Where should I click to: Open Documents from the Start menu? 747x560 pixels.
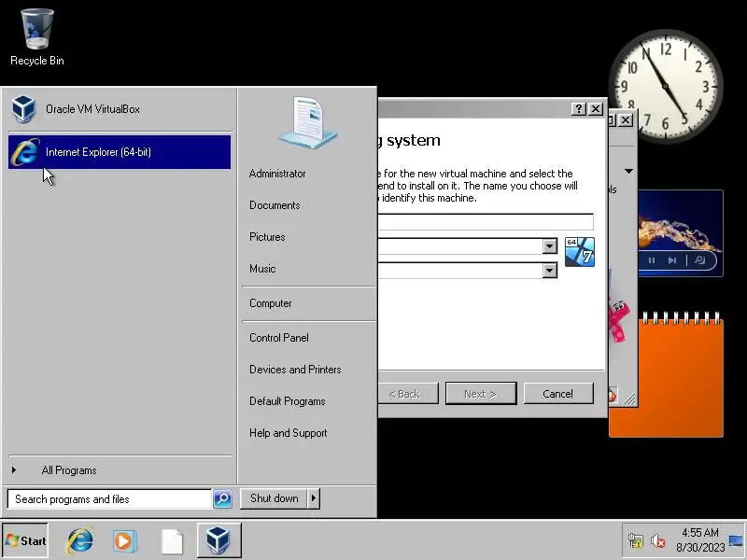point(275,205)
